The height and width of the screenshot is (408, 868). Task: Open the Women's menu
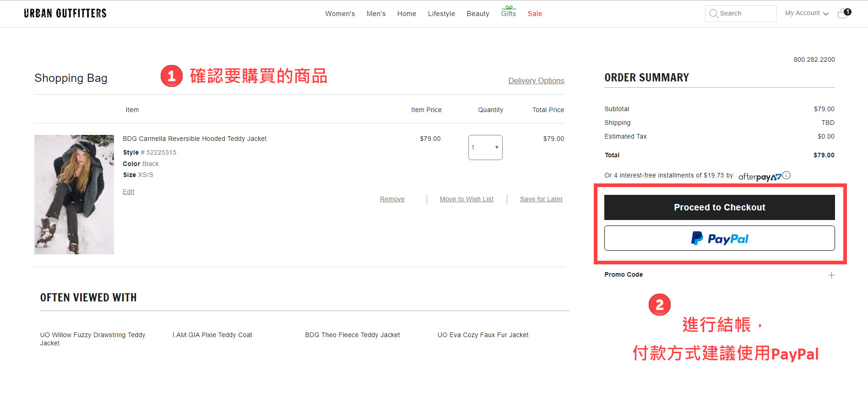pyautogui.click(x=340, y=14)
